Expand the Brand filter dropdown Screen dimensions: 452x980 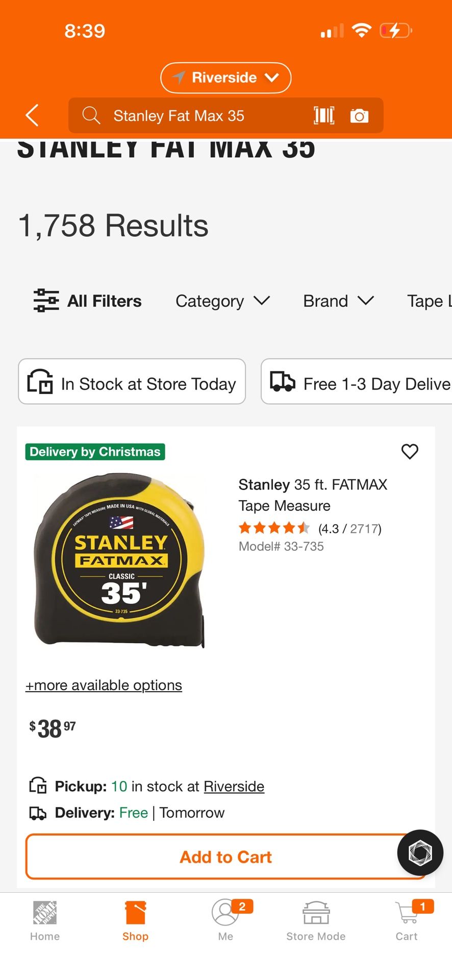[338, 301]
